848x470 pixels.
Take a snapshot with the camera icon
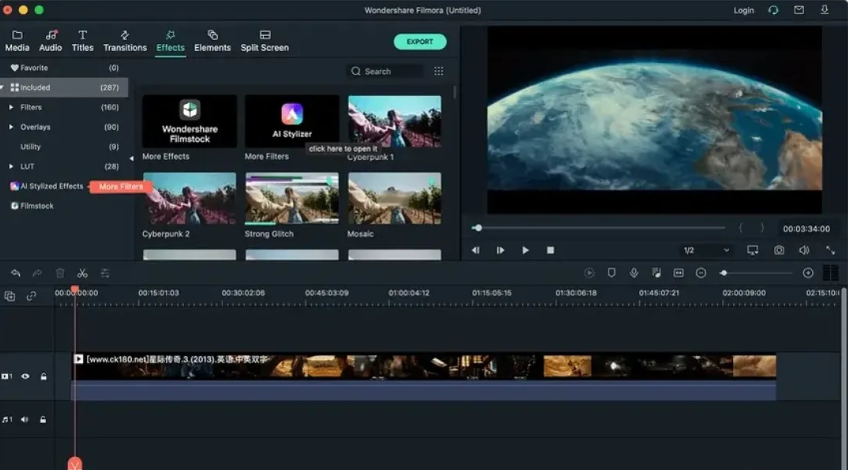(779, 250)
